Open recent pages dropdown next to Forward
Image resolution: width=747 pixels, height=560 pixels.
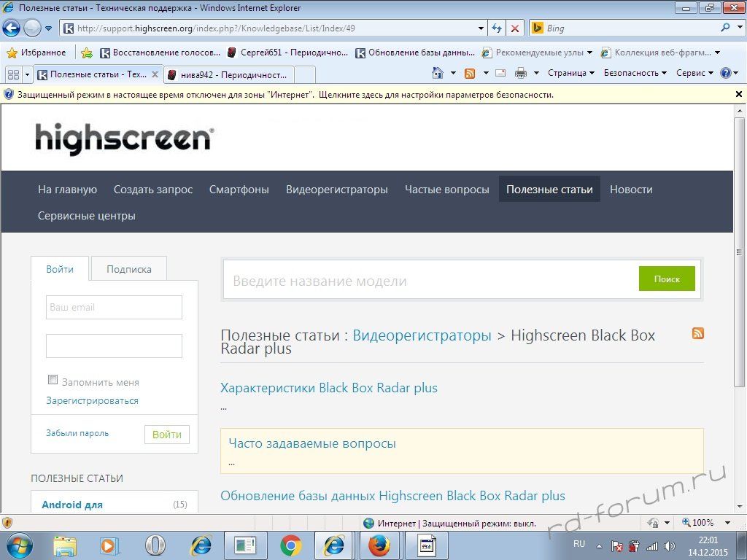coord(49,28)
